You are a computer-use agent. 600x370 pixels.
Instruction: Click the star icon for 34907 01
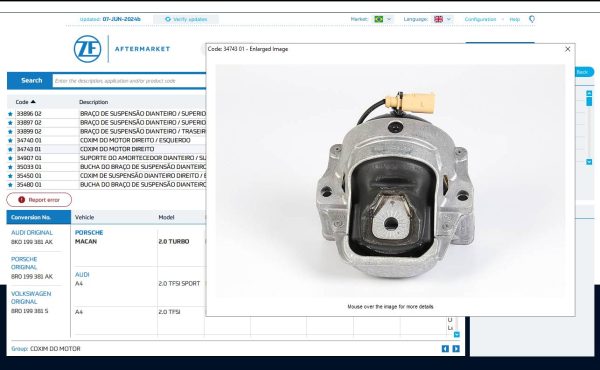(10, 158)
